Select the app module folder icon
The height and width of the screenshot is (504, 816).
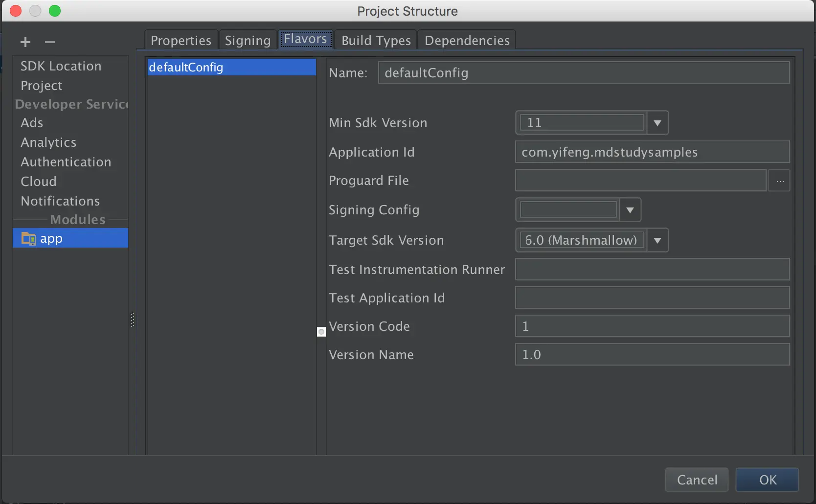pos(29,238)
